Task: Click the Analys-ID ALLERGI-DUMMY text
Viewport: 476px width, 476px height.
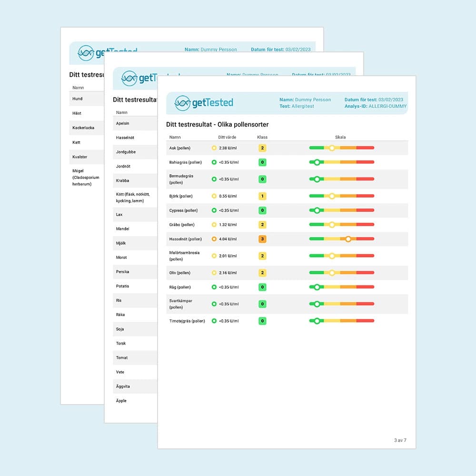Action: click(376, 106)
